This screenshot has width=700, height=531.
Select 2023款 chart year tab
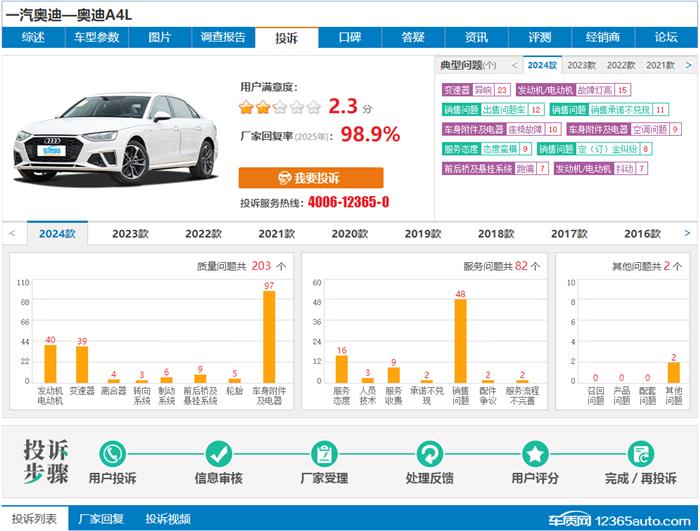130,234
